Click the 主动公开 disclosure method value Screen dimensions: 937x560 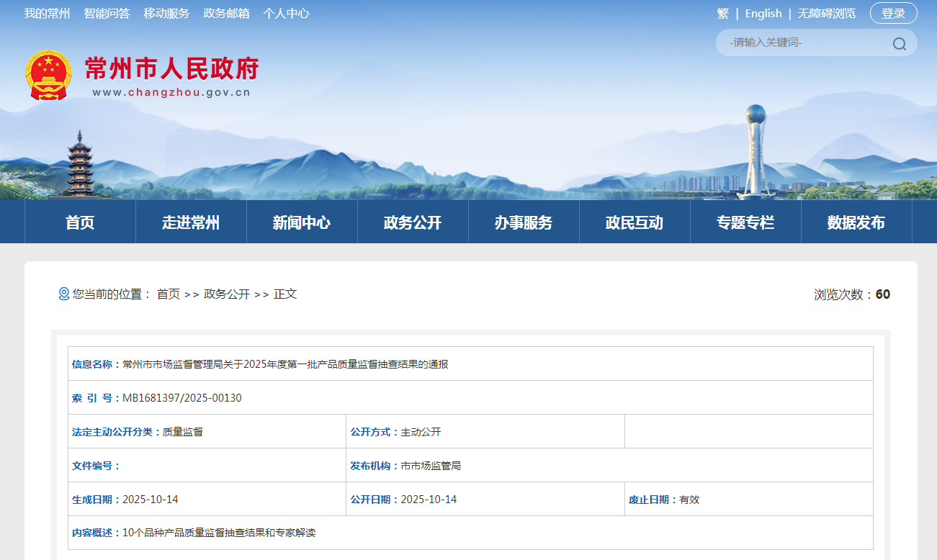pos(421,432)
